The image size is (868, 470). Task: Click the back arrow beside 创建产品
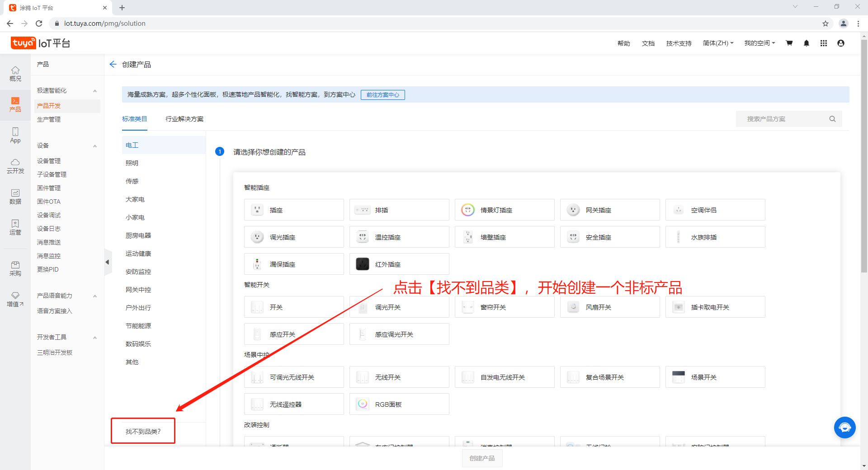113,65
